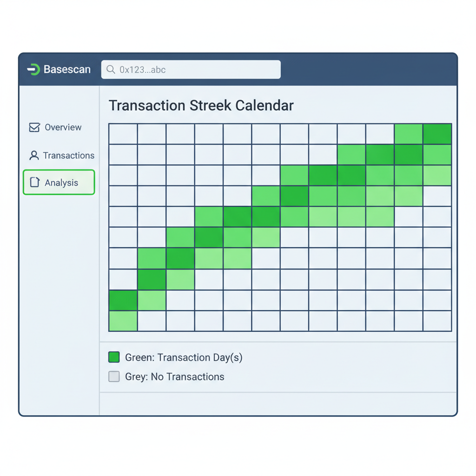Click the Transaction Streek Calendar title
The width and height of the screenshot is (476, 476).
click(201, 106)
